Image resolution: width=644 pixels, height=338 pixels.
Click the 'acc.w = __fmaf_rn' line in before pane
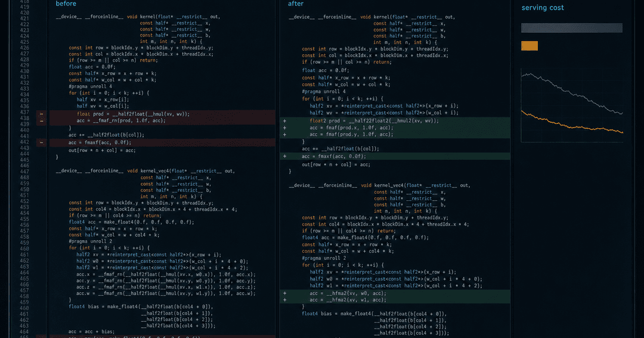166,294
